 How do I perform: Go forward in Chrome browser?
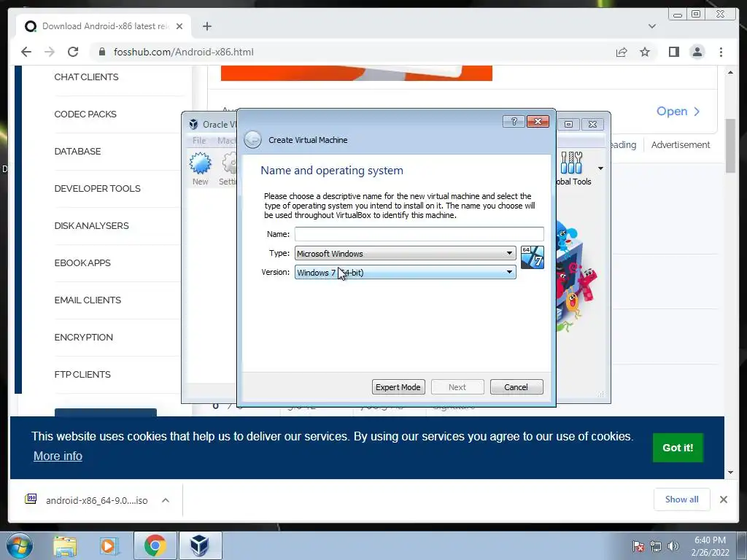click(x=50, y=52)
